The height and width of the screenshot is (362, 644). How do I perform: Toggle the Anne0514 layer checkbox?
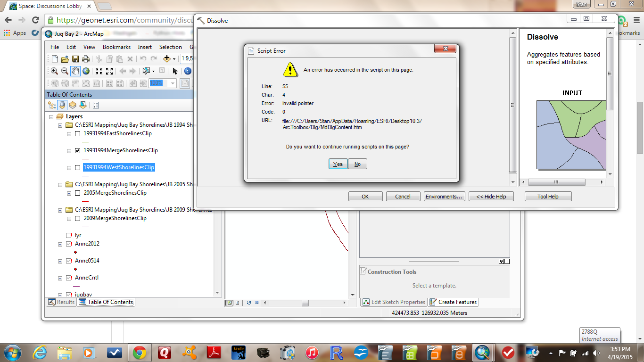[x=69, y=261]
